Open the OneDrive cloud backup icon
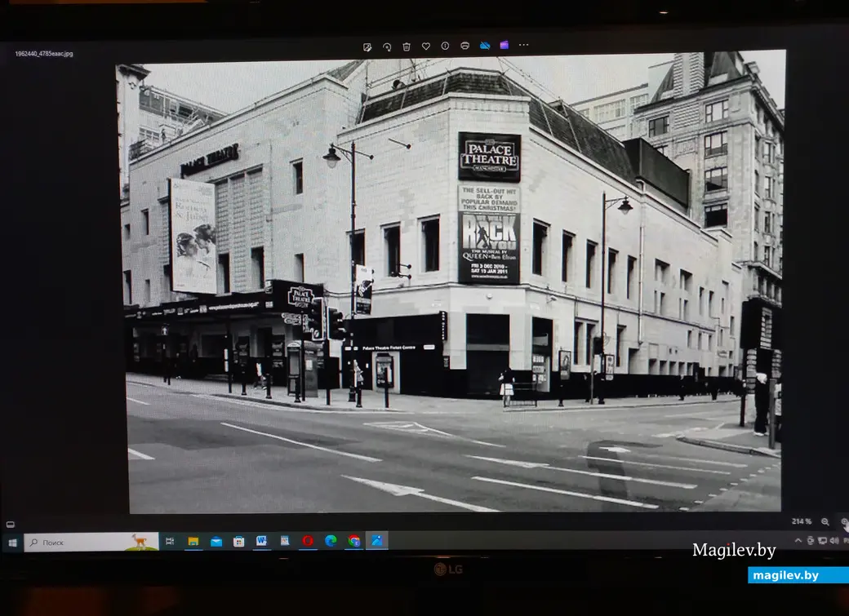Viewport: 849px width, 616px height. (x=485, y=46)
